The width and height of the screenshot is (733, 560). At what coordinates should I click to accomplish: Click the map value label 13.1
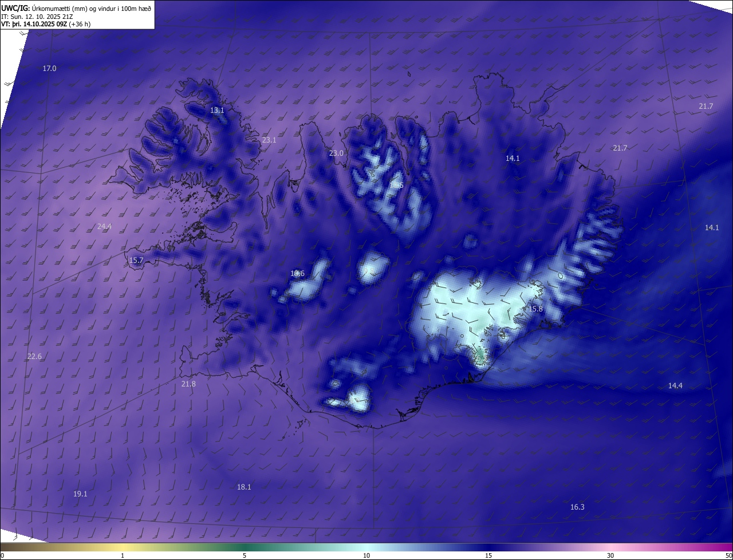[217, 110]
